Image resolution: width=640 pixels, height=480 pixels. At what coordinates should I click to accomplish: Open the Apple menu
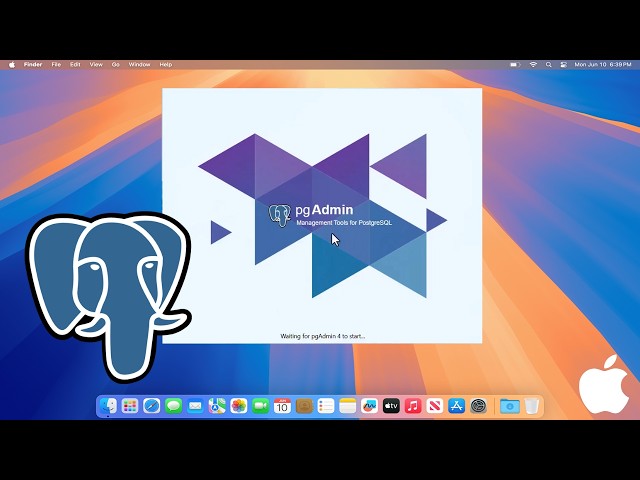click(x=12, y=64)
